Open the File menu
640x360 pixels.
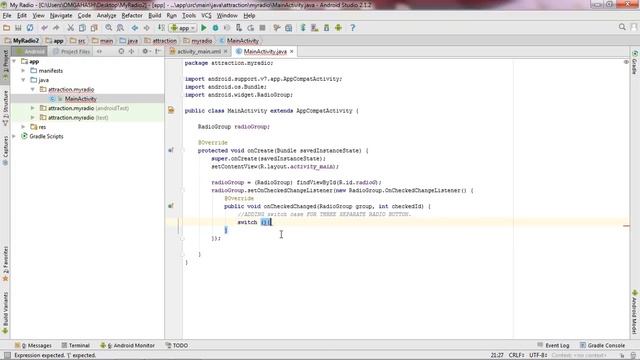click(7, 16)
